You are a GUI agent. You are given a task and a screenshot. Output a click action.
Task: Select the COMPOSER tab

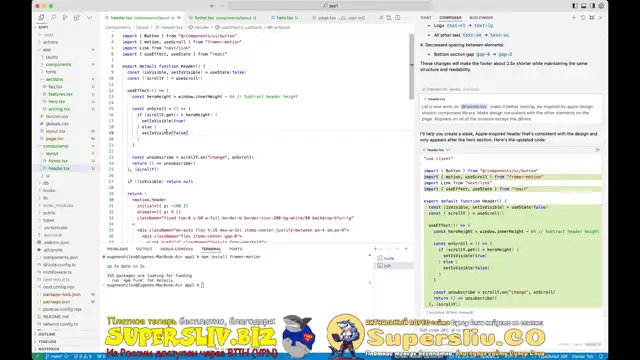pos(450,18)
